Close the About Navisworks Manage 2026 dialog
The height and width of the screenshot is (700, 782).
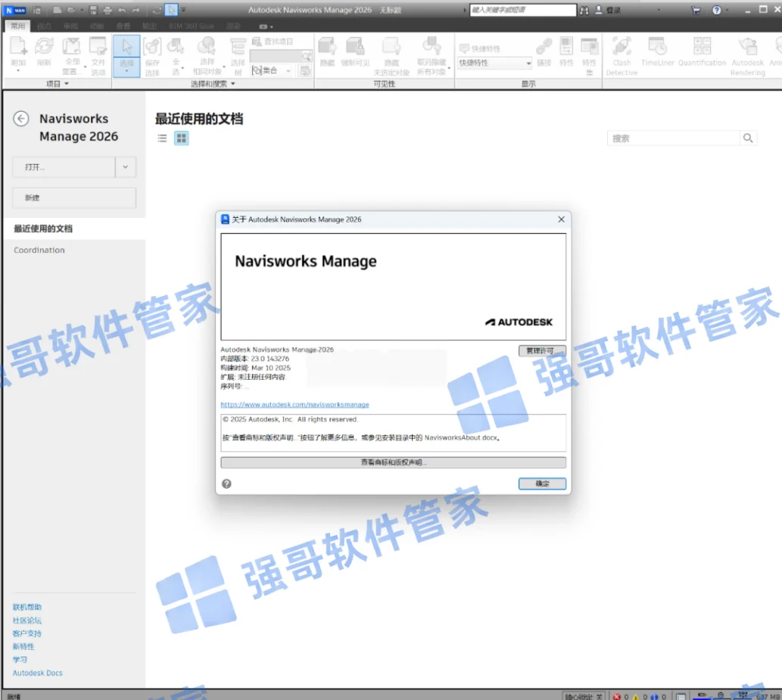[x=561, y=219]
